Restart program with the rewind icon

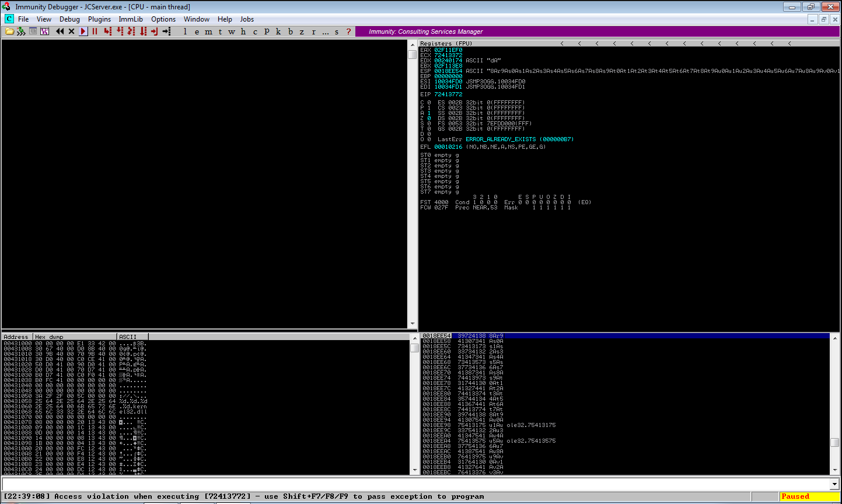[60, 32]
